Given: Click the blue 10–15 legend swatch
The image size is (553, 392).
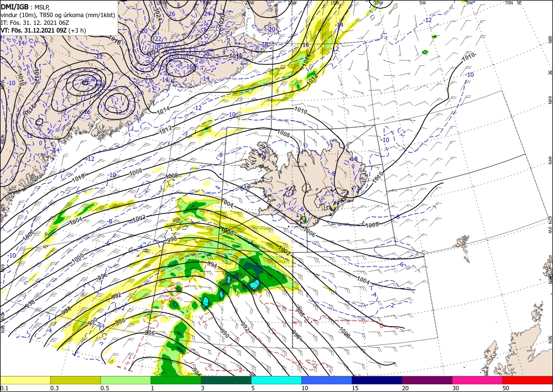Looking at the screenshot, I should [327, 380].
